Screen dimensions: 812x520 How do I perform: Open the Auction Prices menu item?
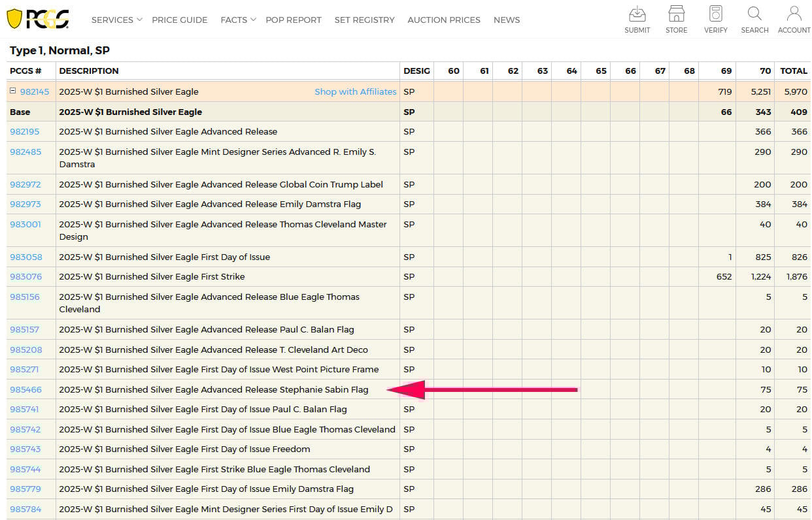[x=444, y=20]
